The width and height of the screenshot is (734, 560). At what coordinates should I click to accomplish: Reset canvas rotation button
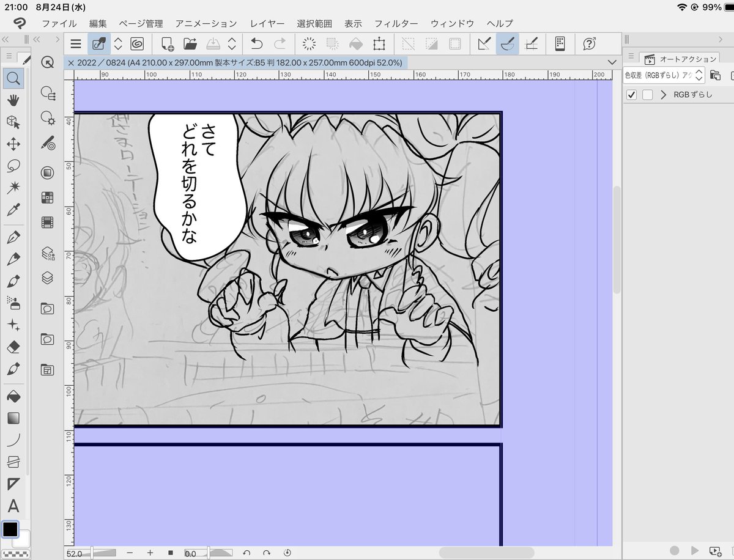tap(287, 553)
